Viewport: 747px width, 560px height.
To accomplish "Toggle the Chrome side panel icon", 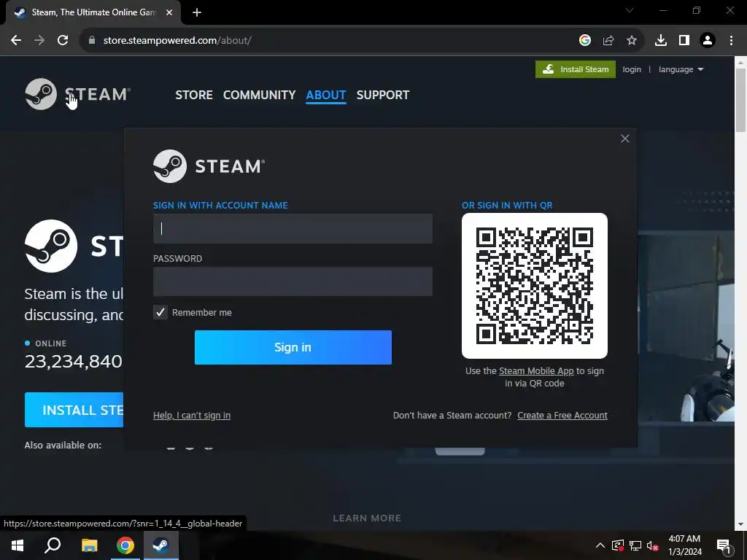I will [684, 41].
